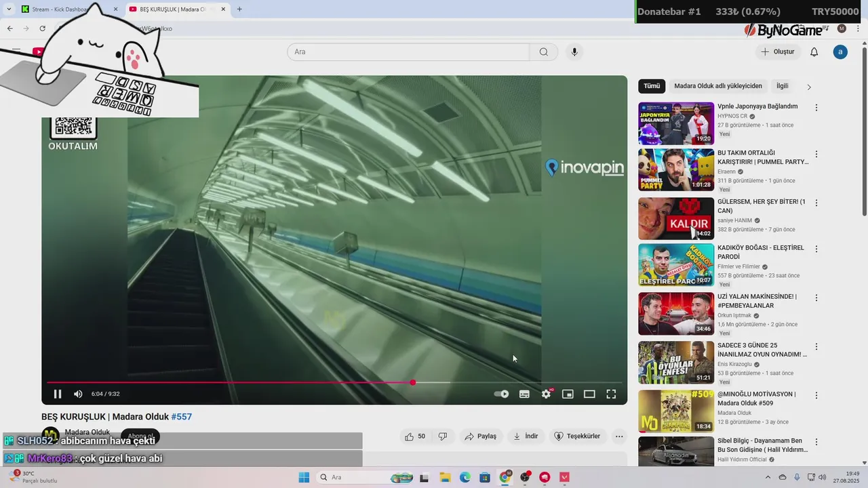868x488 pixels.
Task: Open more actions ellipsis under video
Action: (x=619, y=436)
